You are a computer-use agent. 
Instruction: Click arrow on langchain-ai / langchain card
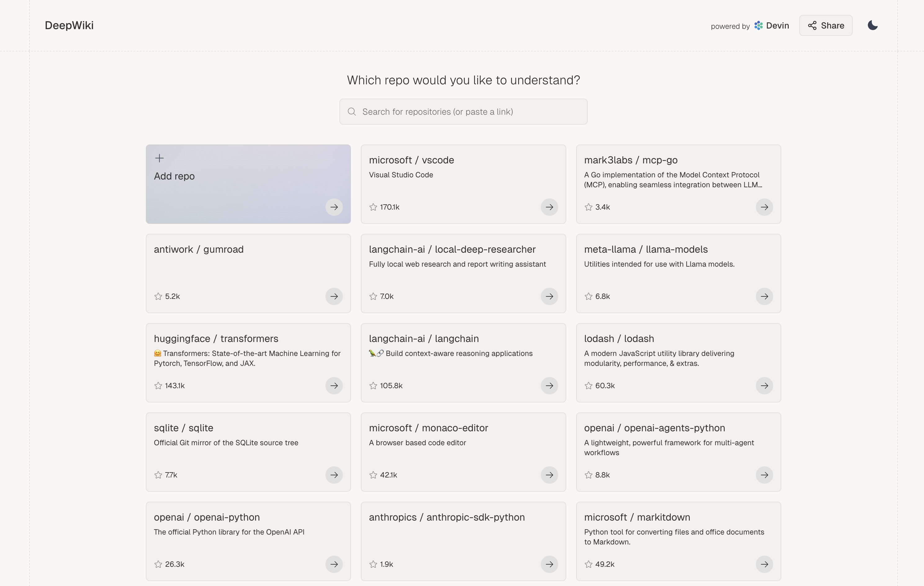(549, 386)
